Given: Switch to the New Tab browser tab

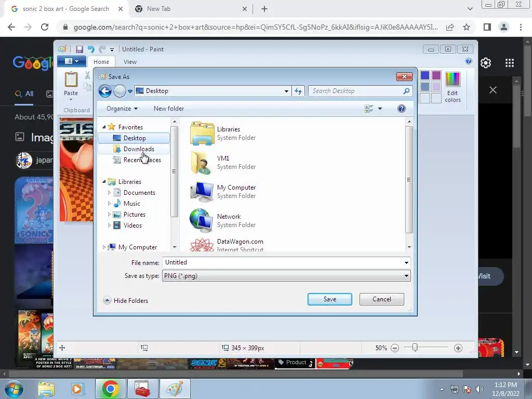Looking at the screenshot, I should pyautogui.click(x=191, y=9).
